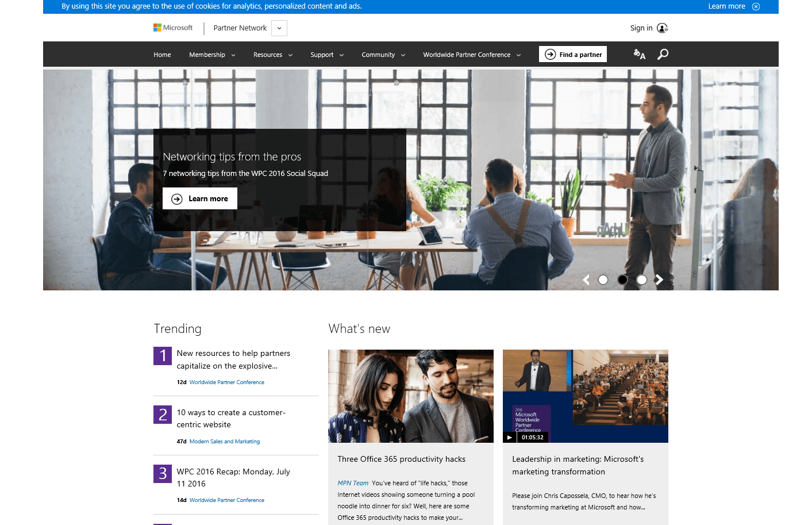Click the Networking tips from the pros headline
The image size is (812, 525).
[232, 156]
